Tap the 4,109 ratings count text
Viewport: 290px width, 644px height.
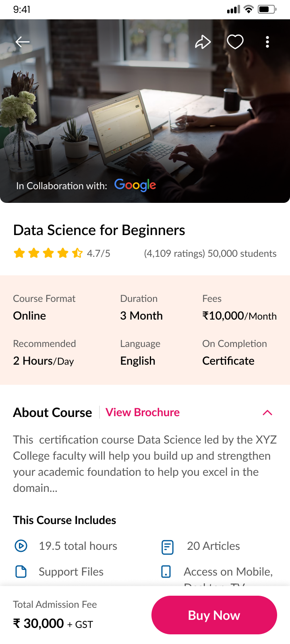(x=174, y=254)
